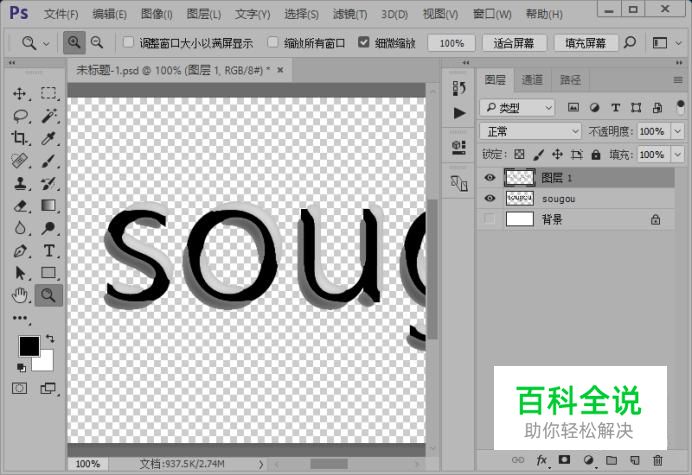
Task: Toggle lock all padlock icon
Action: pyautogui.click(x=596, y=154)
